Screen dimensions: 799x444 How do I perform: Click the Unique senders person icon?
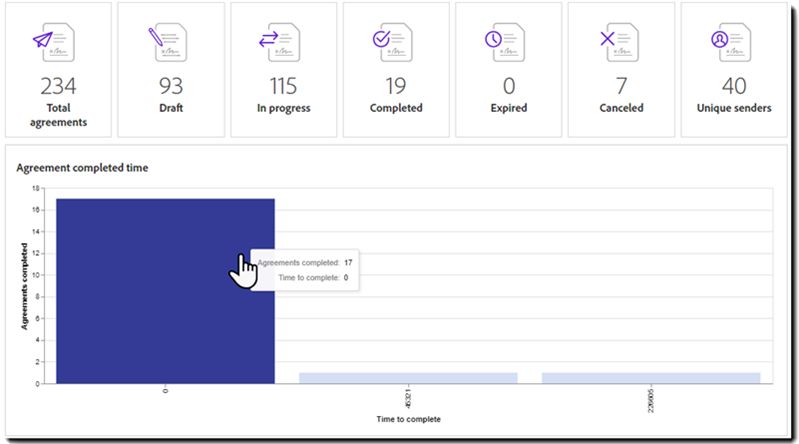coord(731,43)
